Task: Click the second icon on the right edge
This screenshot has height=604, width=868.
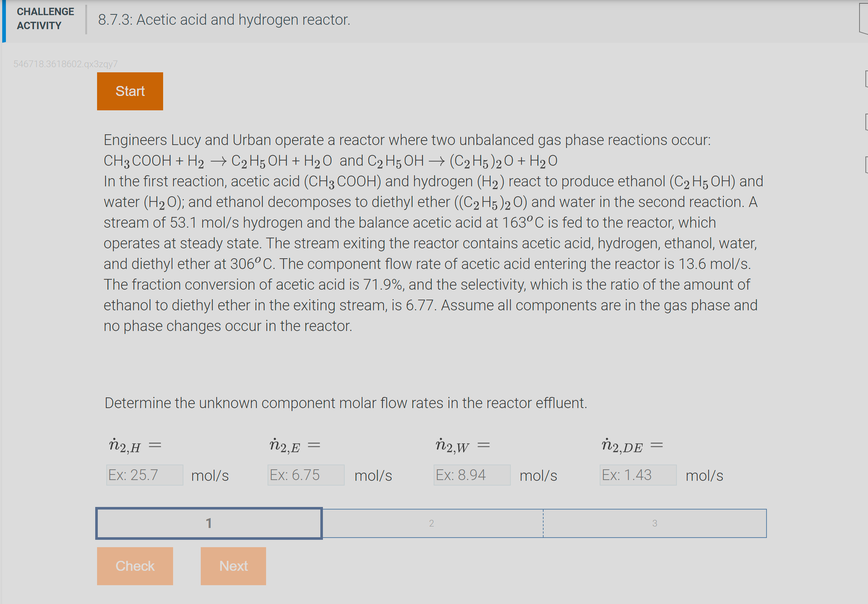Action: (x=866, y=79)
